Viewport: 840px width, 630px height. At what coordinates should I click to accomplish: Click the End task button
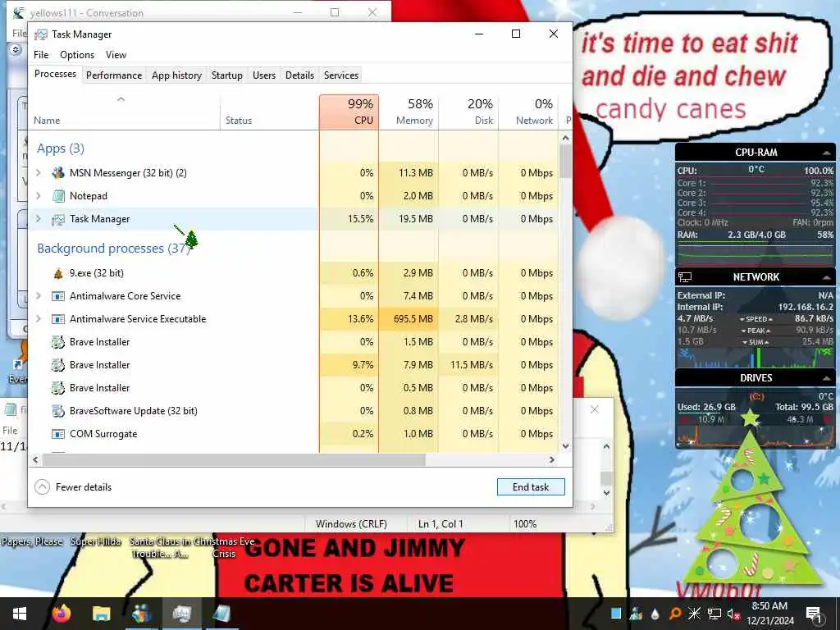[531, 487]
